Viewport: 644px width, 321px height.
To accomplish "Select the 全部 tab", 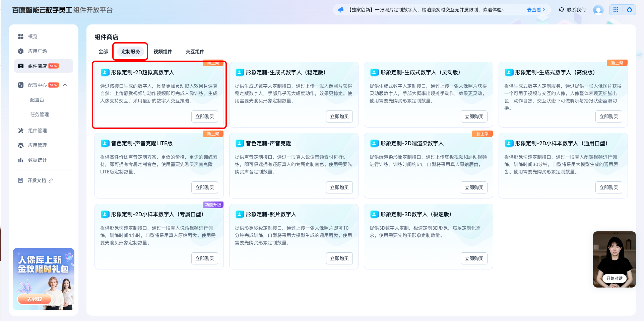I will pos(103,52).
